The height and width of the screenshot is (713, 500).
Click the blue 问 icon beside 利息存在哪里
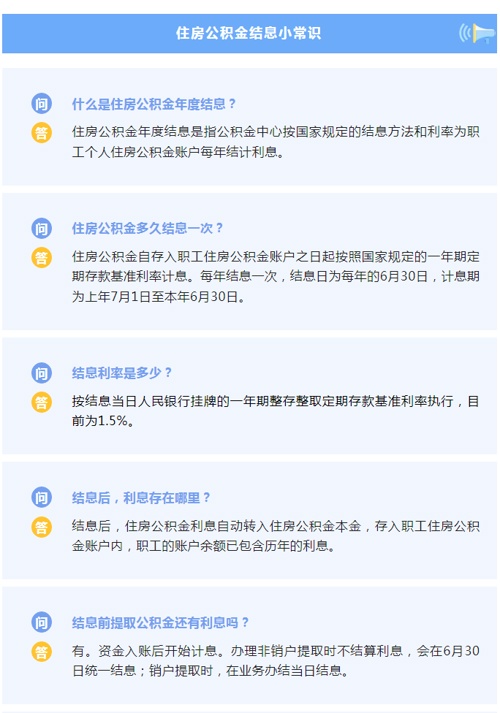click(41, 497)
